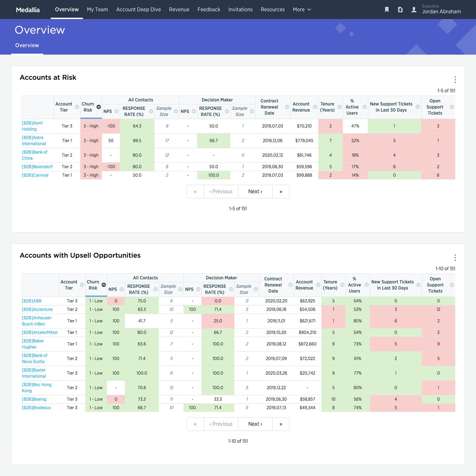This screenshot has height=476, width=476.
Task: Open the [B2B]Boeing account link
Action: click(34, 399)
